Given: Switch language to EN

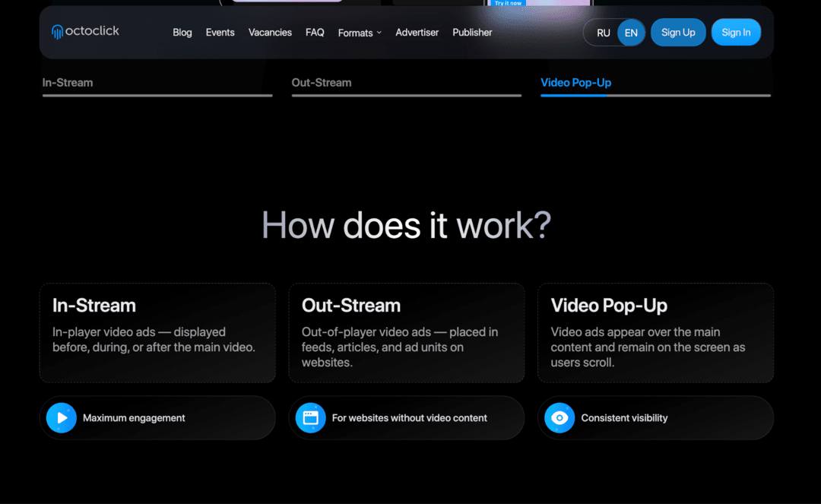Looking at the screenshot, I should (x=631, y=33).
